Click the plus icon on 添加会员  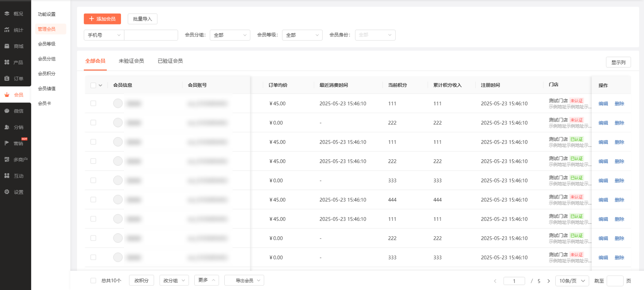coord(91,19)
